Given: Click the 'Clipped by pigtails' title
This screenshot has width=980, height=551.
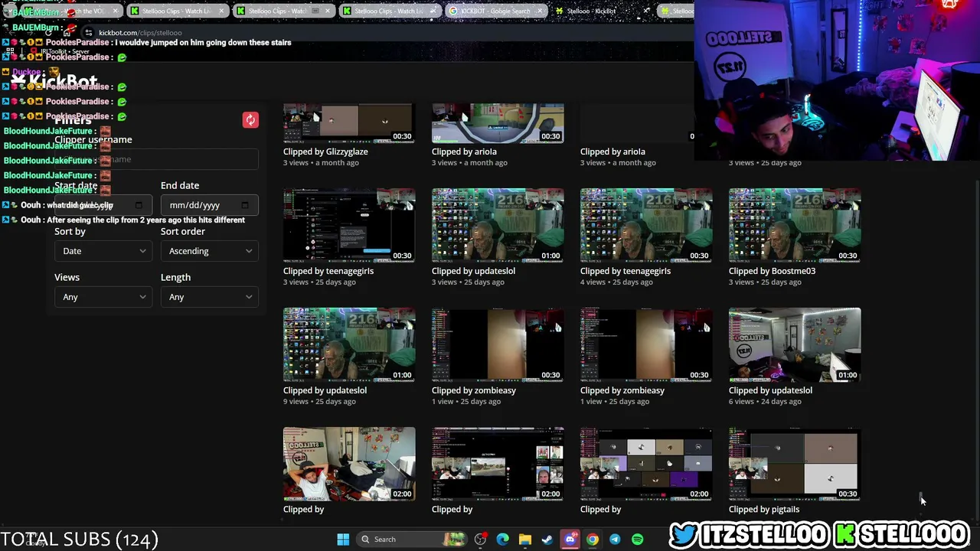Looking at the screenshot, I should (x=764, y=509).
